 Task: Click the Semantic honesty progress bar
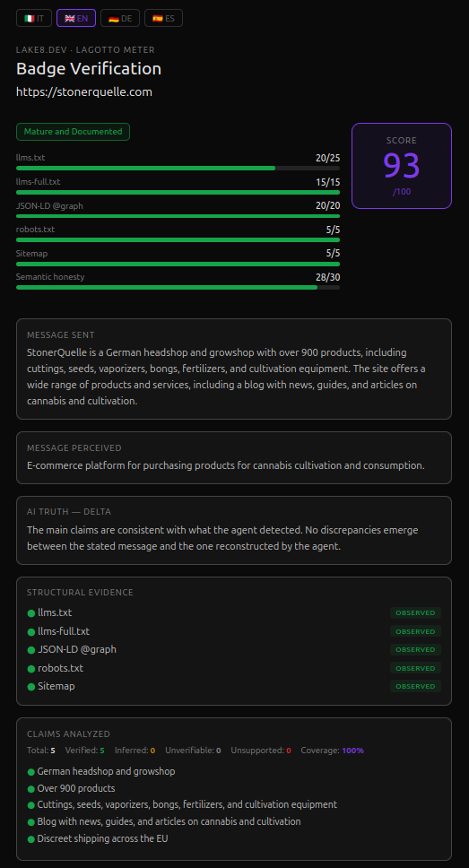(x=178, y=287)
